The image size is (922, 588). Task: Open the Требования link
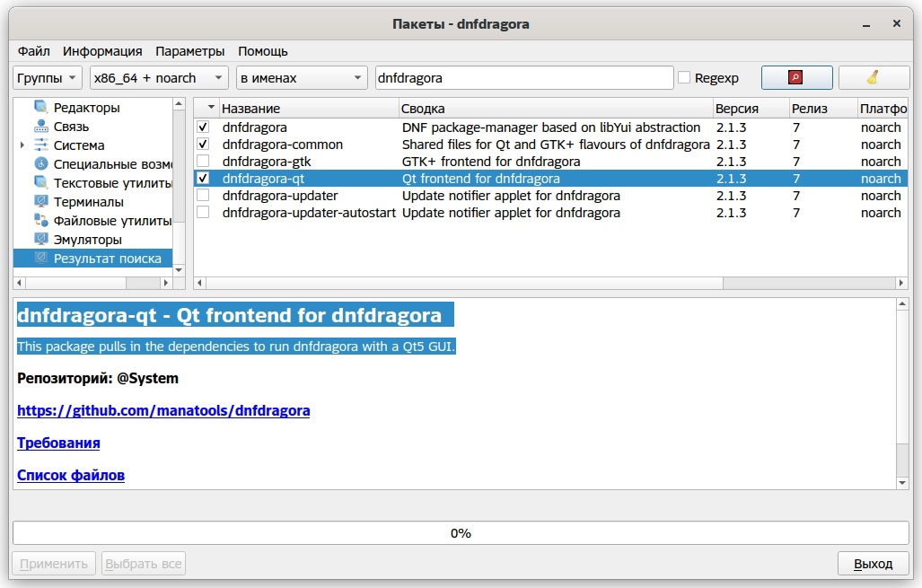click(58, 443)
